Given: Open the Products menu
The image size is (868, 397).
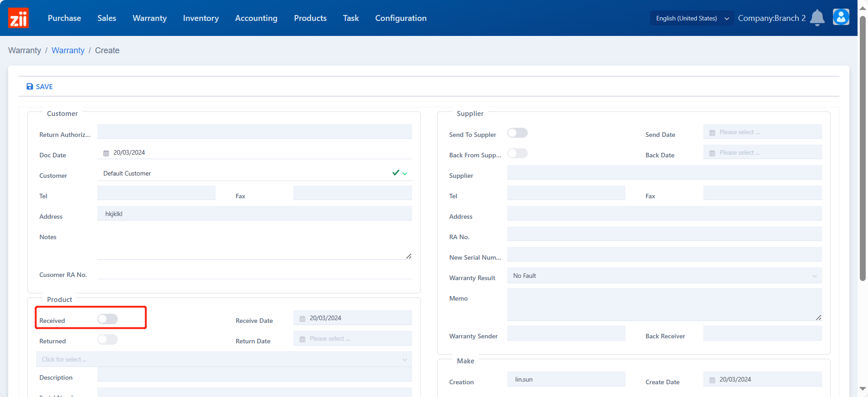Looking at the screenshot, I should tap(310, 18).
